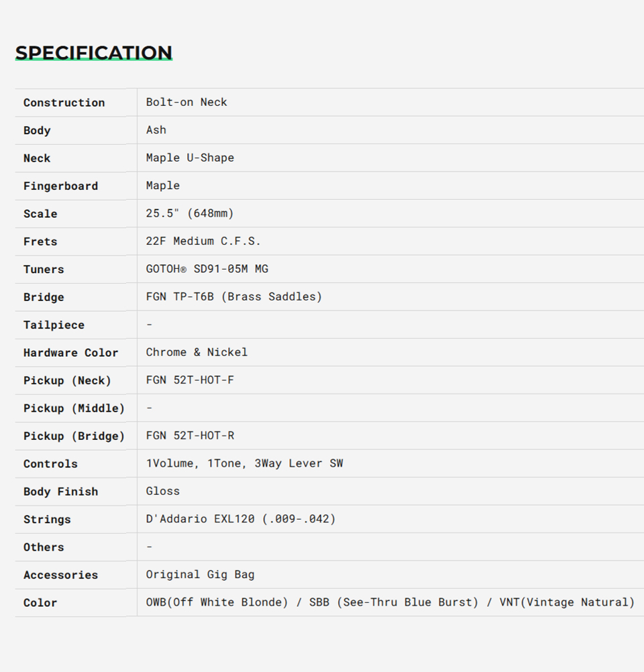Click the FGN 52T-HOT-F pickup value
644x672 pixels.
click(190, 380)
